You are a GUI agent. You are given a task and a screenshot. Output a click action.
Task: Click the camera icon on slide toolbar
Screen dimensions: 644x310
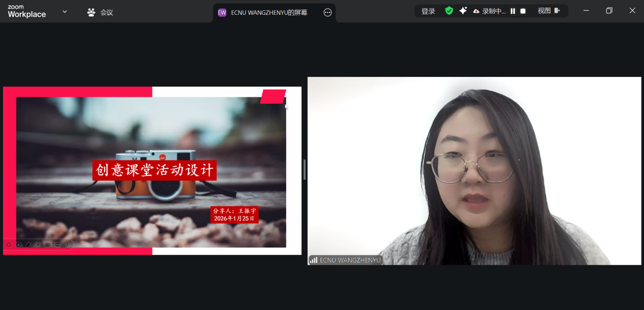pos(48,245)
